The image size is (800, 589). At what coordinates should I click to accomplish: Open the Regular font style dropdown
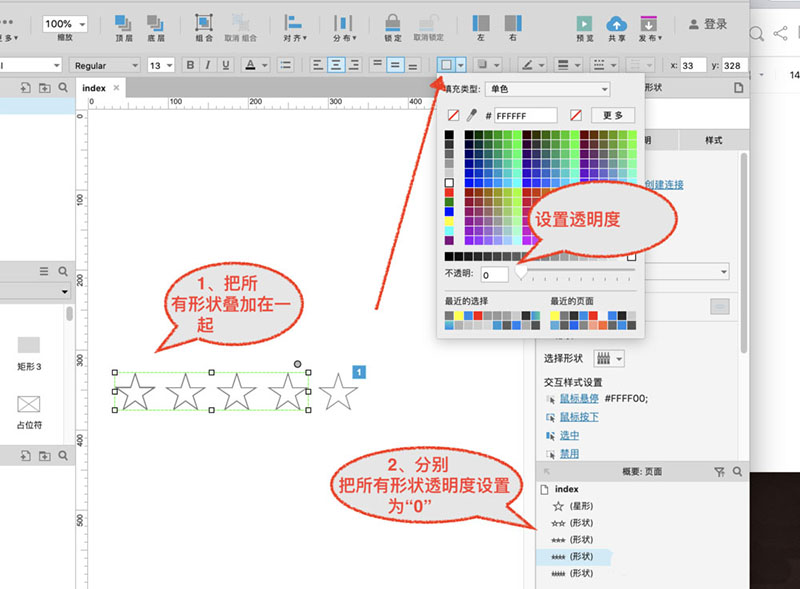click(105, 65)
